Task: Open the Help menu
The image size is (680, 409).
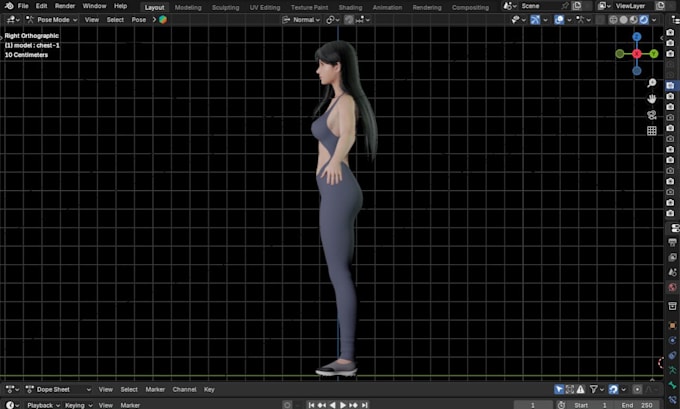Action: 120,6
